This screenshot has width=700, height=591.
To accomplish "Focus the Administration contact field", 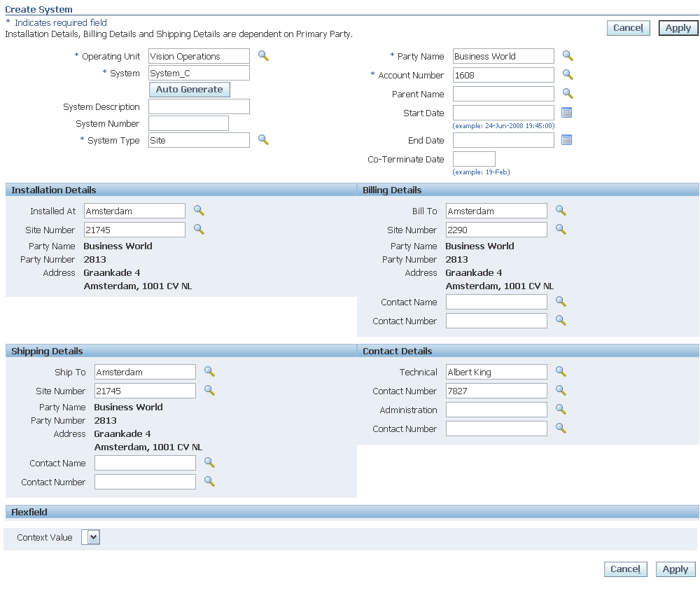I will 496,410.
